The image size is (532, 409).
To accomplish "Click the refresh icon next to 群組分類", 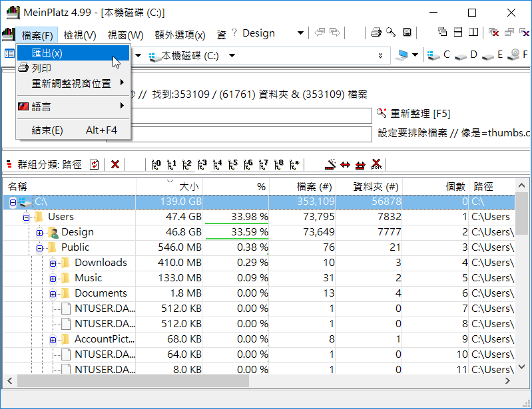I will point(94,164).
